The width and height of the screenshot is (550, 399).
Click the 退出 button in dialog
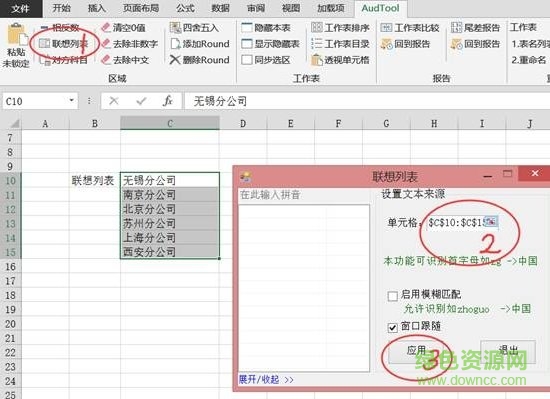click(x=508, y=352)
